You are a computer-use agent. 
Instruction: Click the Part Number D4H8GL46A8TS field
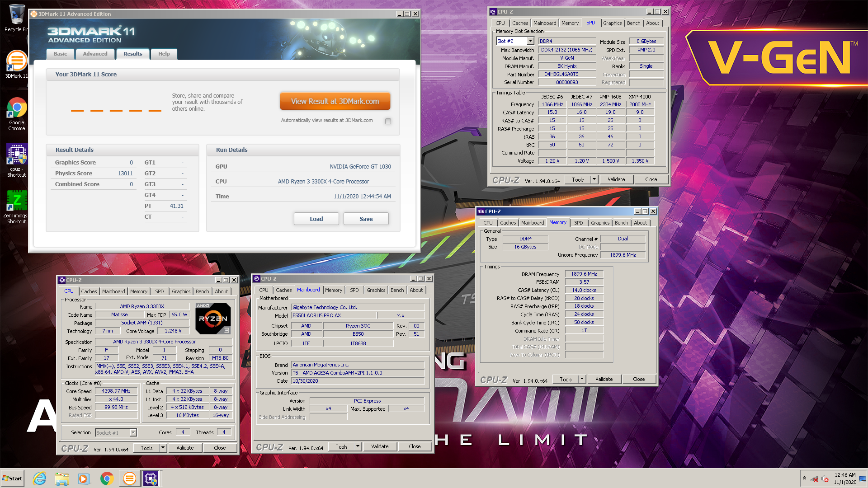[x=567, y=74]
